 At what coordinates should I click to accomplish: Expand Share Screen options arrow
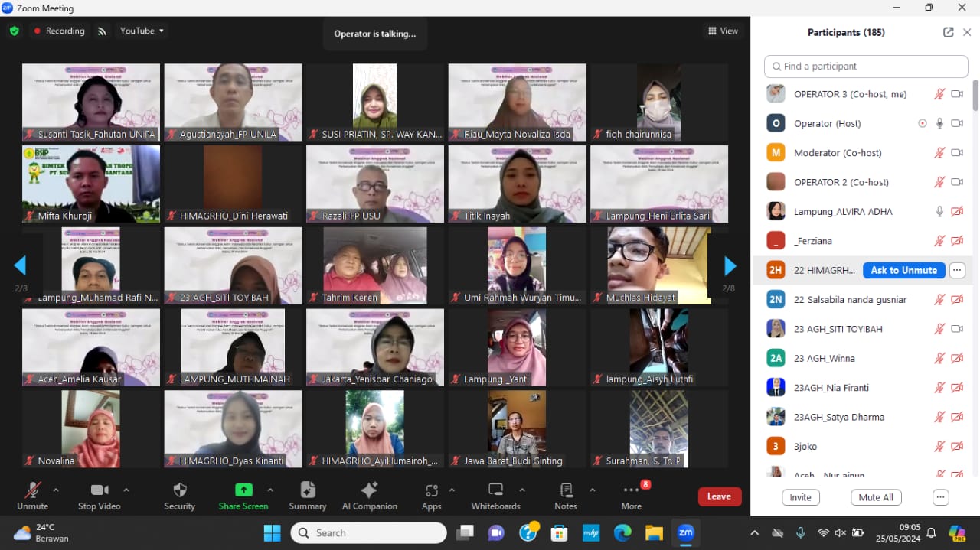coord(270,490)
